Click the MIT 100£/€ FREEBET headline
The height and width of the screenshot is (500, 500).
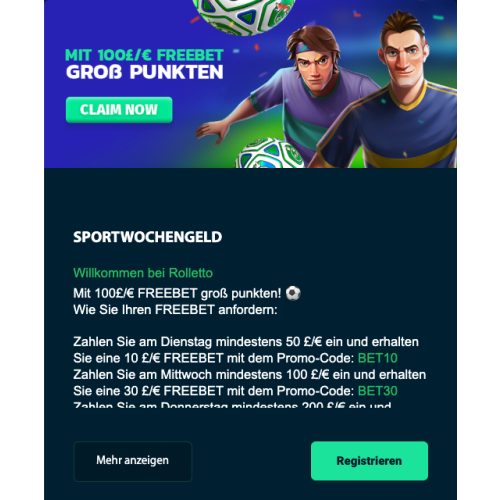pos(144,55)
